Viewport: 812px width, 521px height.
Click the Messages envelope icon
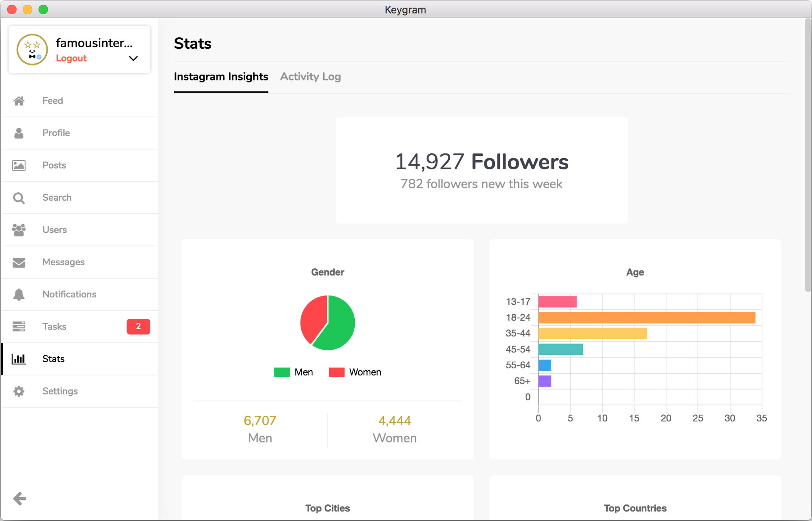[19, 262]
